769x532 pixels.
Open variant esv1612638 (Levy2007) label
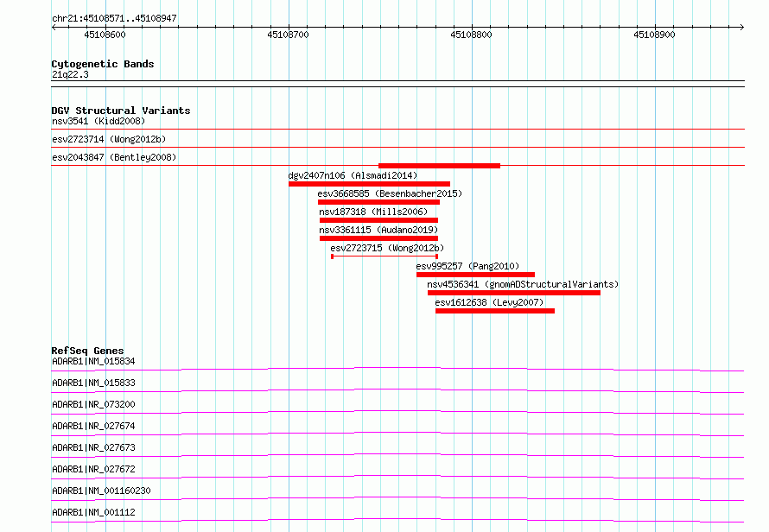pos(489,302)
